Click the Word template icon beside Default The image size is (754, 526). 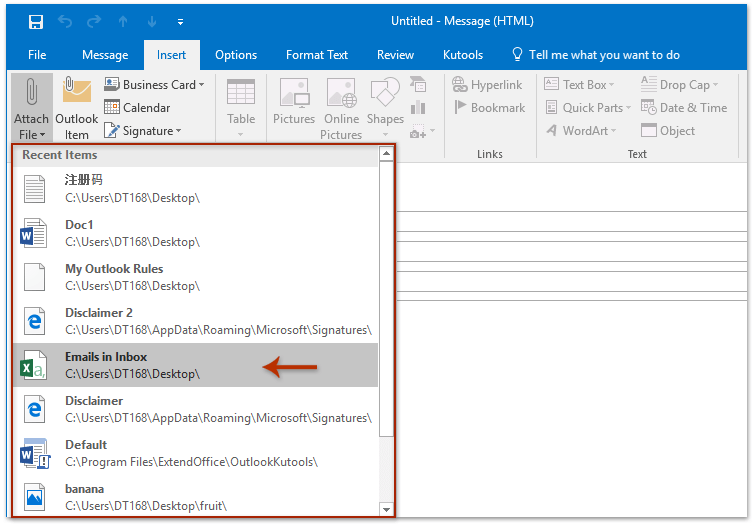point(35,453)
